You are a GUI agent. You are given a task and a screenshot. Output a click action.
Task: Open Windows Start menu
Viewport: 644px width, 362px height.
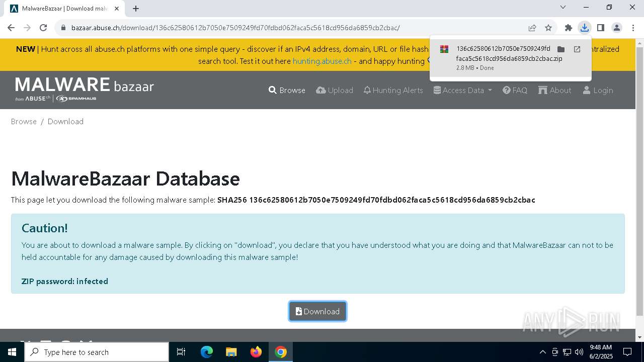pyautogui.click(x=12, y=352)
